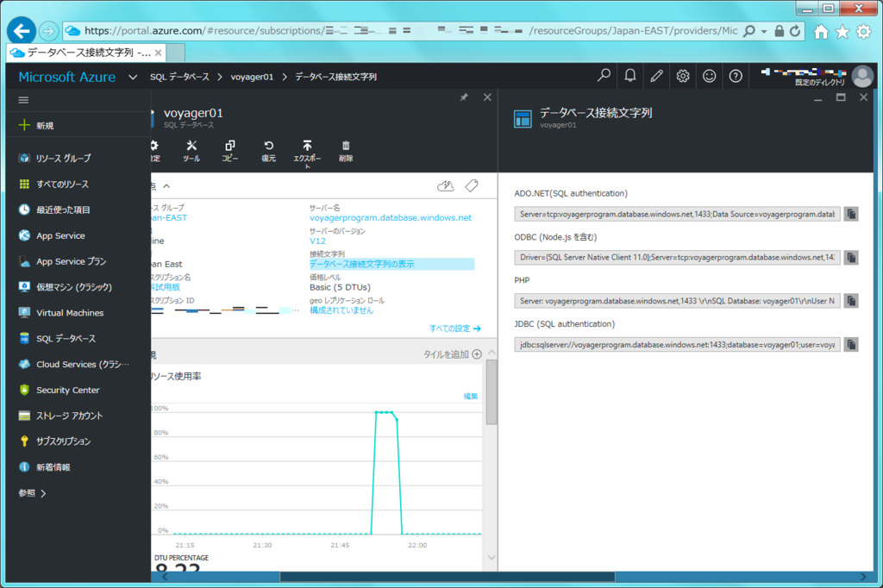Pin the voyager01 blade
The width and height of the screenshot is (883, 588).
click(x=464, y=97)
